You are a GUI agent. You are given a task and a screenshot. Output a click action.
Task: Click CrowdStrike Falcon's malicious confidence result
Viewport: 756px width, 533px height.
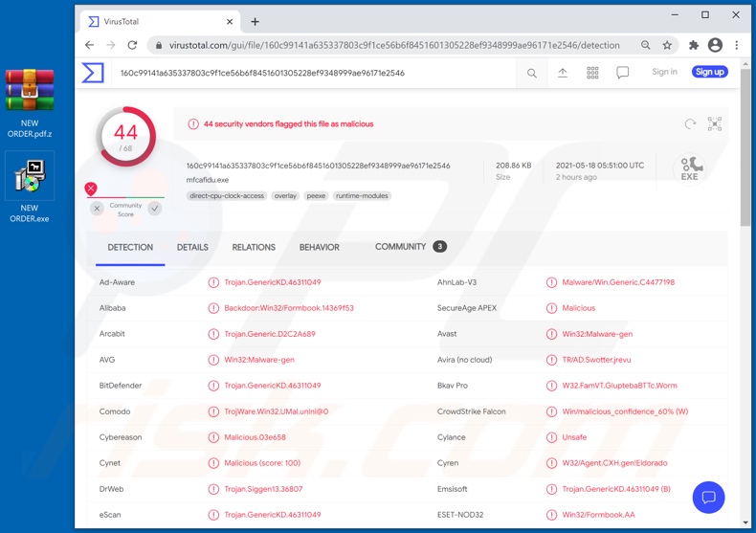pyautogui.click(x=625, y=411)
